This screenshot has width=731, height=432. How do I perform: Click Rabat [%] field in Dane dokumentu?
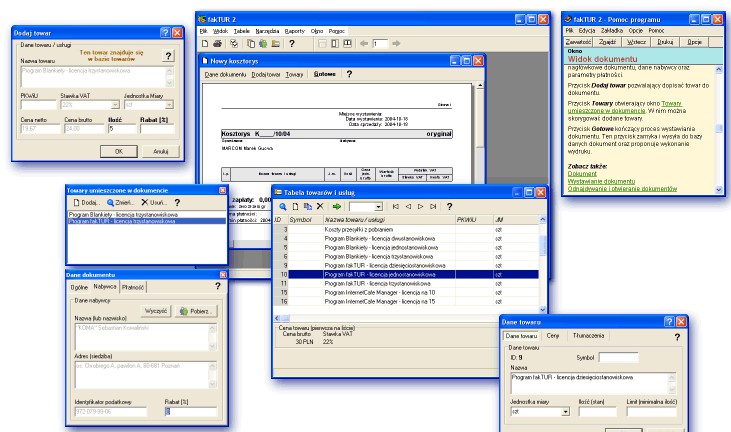point(191,412)
